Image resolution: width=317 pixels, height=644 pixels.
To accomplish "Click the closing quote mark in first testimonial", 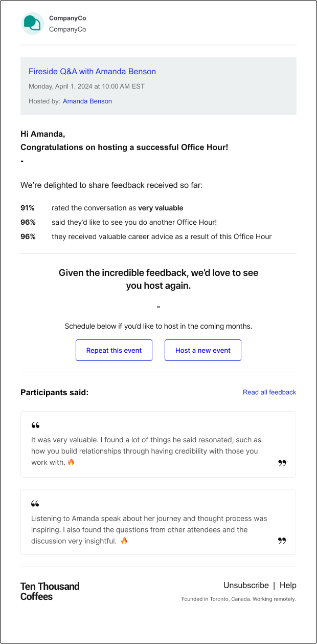I will click(x=282, y=463).
